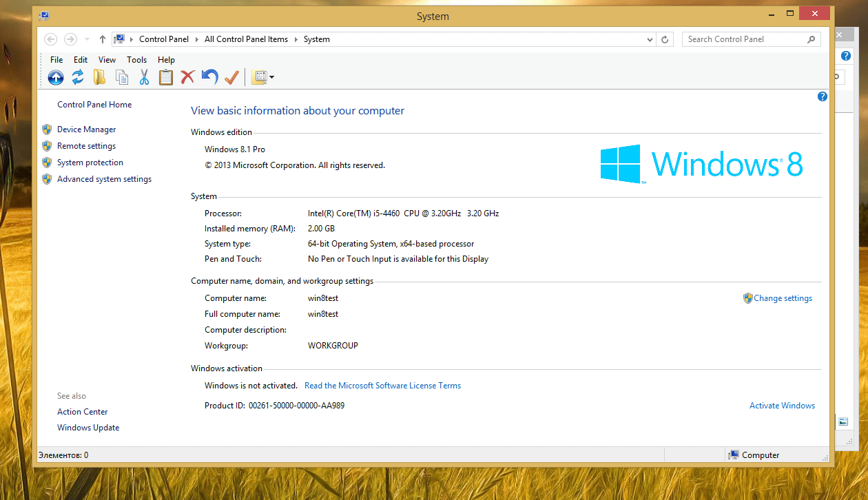Open System protection link
The height and width of the screenshot is (500, 868).
pos(90,163)
